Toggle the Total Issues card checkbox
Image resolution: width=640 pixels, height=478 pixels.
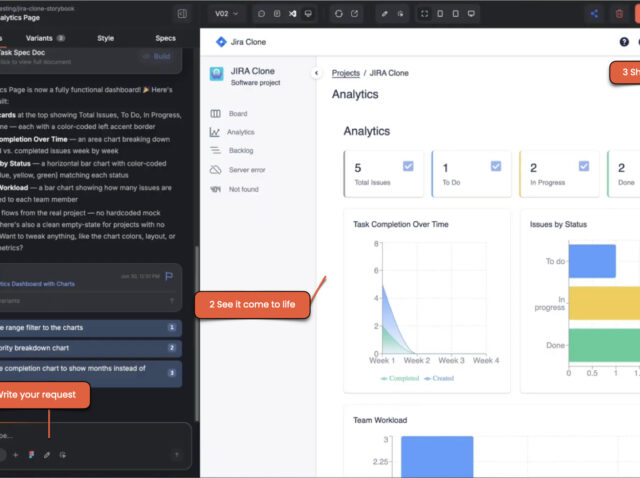coord(408,166)
